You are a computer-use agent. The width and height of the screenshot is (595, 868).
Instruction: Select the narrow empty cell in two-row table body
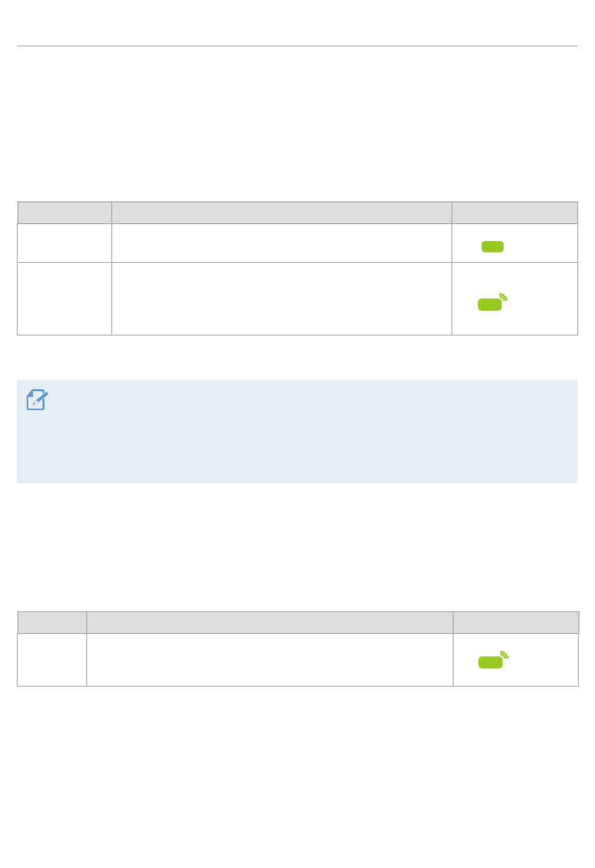52,660
